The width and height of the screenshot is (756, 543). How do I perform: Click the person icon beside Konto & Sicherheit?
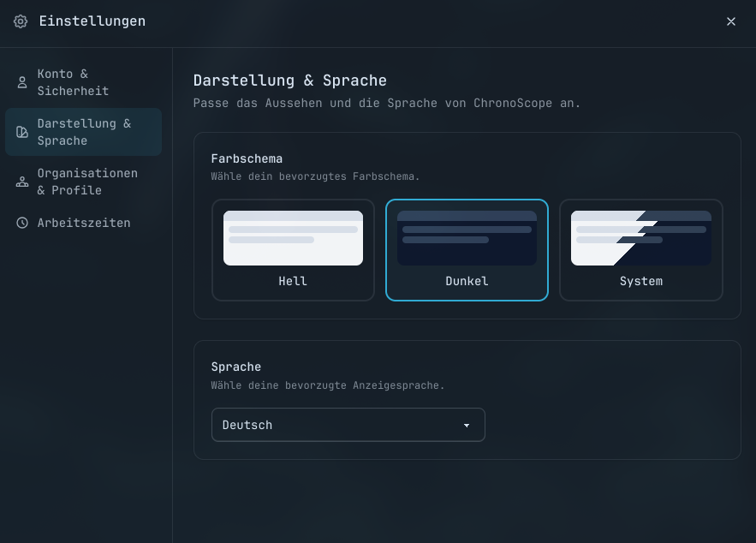coord(22,82)
